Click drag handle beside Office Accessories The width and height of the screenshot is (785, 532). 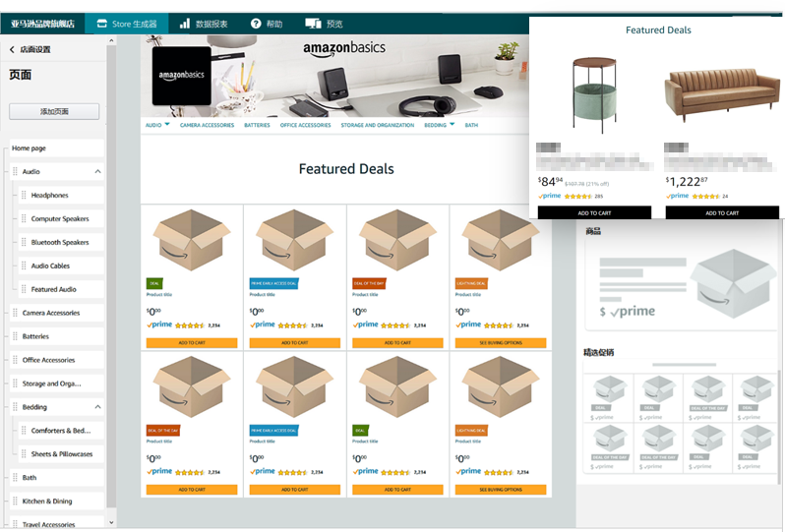pos(15,360)
